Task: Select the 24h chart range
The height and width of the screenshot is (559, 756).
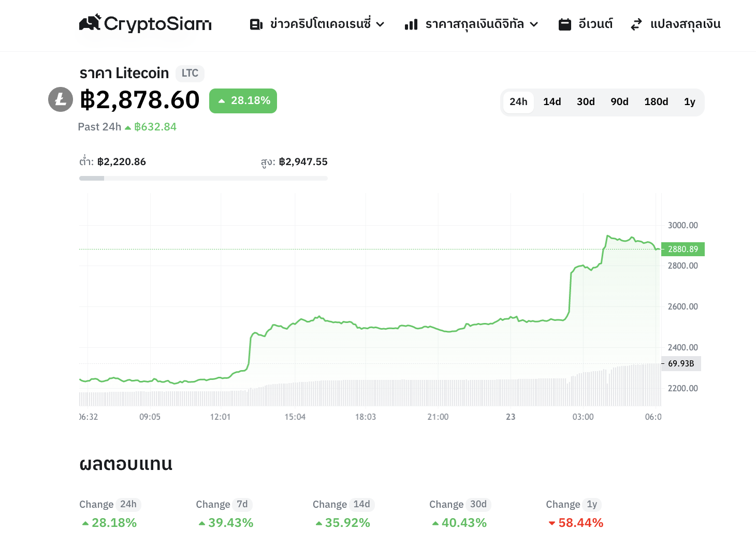Action: click(518, 102)
